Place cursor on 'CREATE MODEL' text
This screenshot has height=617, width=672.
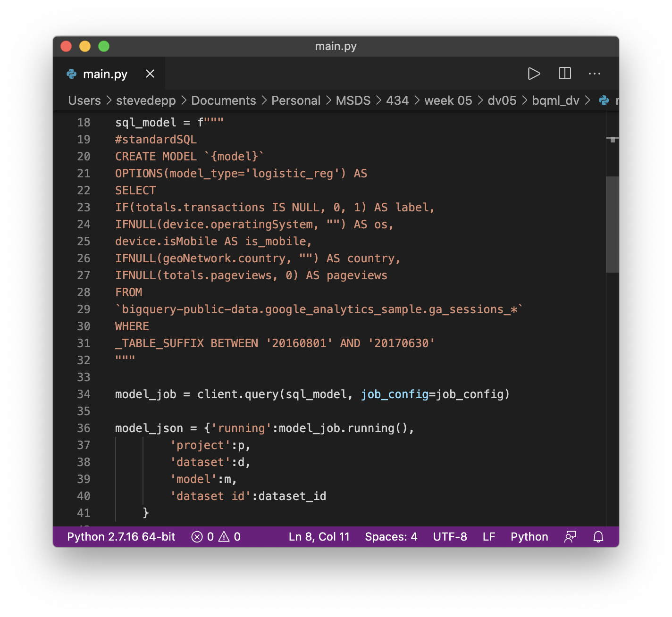click(x=156, y=157)
